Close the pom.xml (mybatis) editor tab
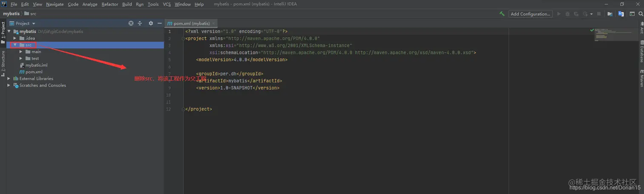This screenshot has height=194, width=644. tap(214, 23)
